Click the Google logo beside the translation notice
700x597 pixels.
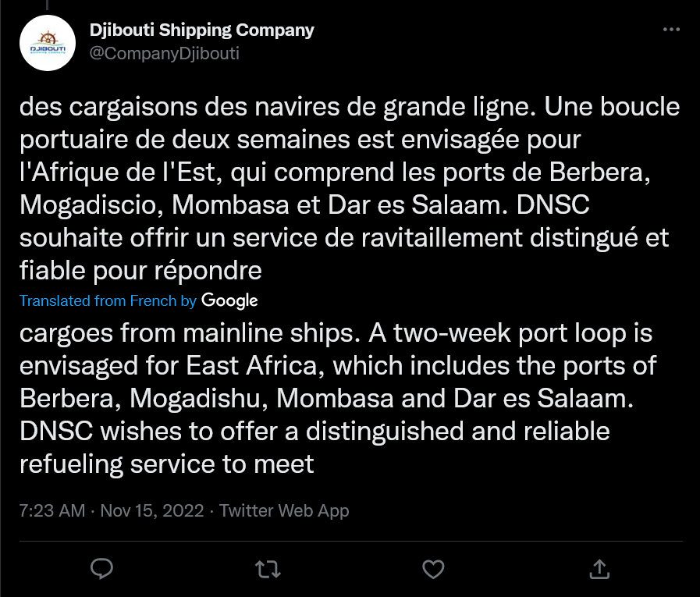(x=229, y=301)
